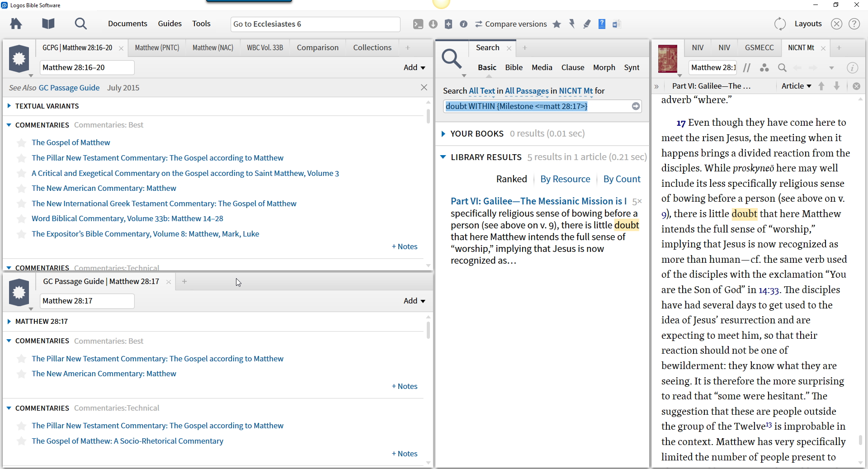Click the NICNT book cover thumbnail
Image resolution: width=868 pixels, height=469 pixels.
667,59
